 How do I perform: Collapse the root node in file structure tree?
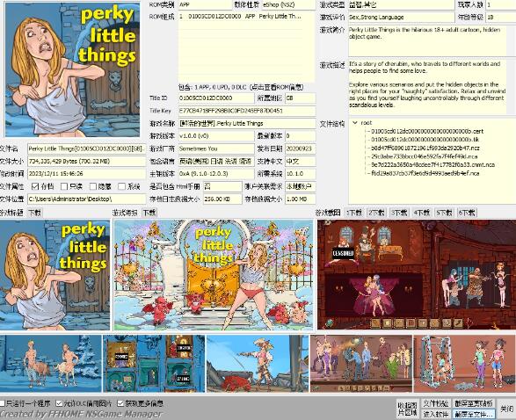[x=355, y=123]
